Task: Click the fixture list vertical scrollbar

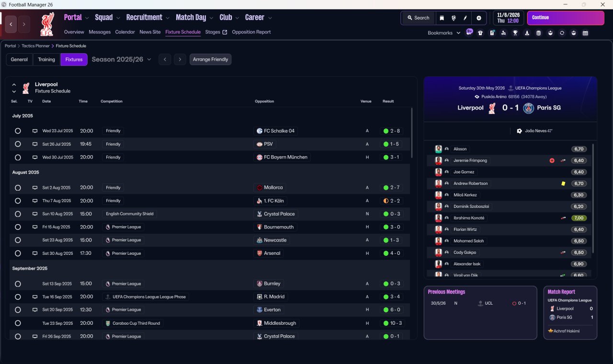Action: click(411, 133)
